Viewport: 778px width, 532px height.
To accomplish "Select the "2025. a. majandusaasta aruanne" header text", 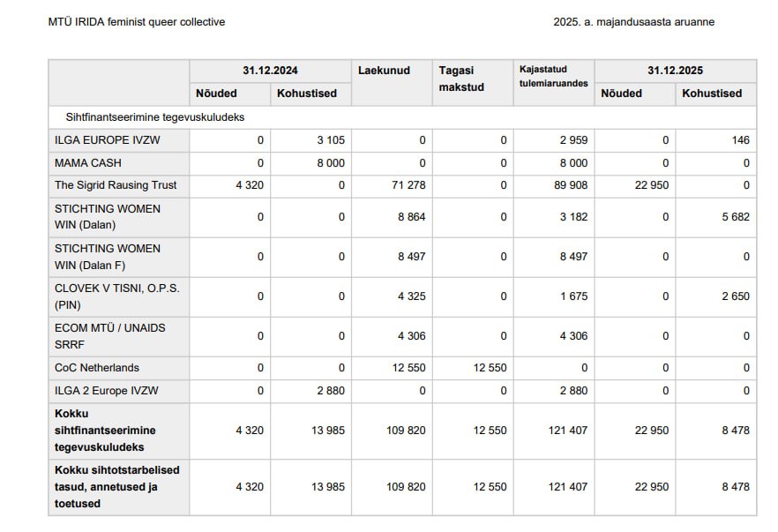I will 633,22.
